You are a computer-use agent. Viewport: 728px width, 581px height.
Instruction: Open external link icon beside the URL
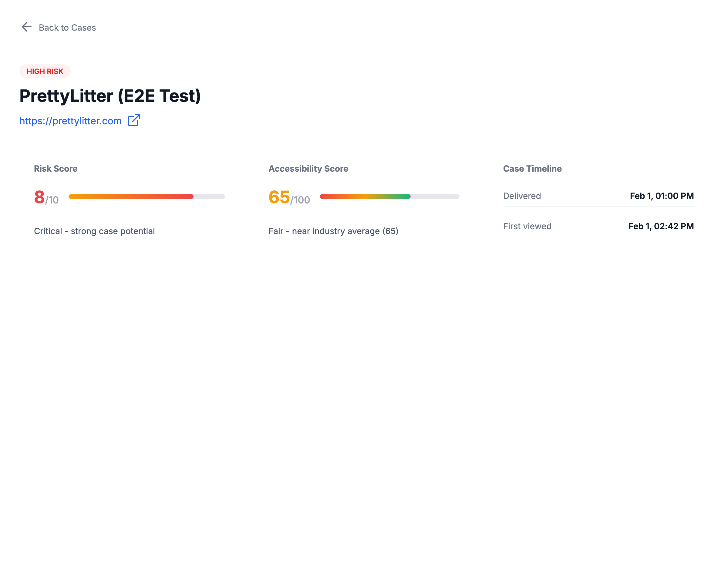tap(134, 120)
